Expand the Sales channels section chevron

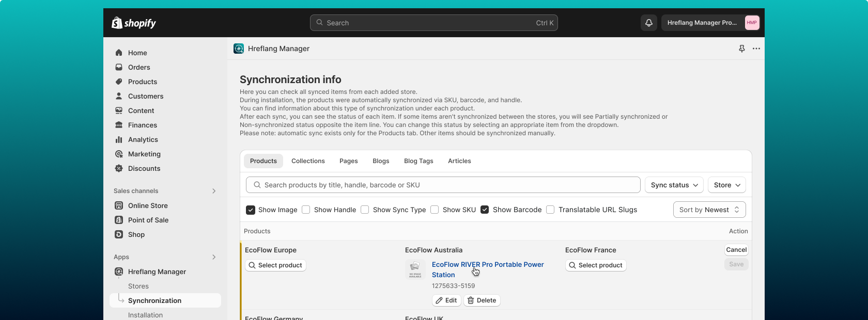pos(214,191)
